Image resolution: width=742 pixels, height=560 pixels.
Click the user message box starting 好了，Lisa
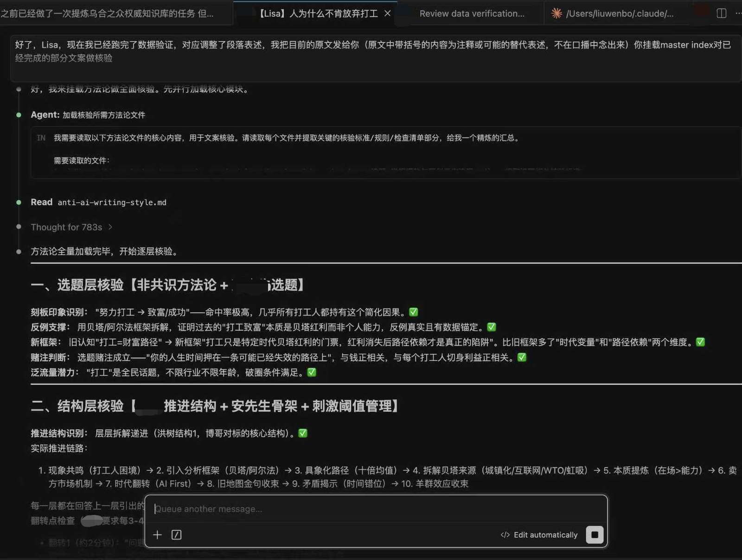click(x=376, y=57)
